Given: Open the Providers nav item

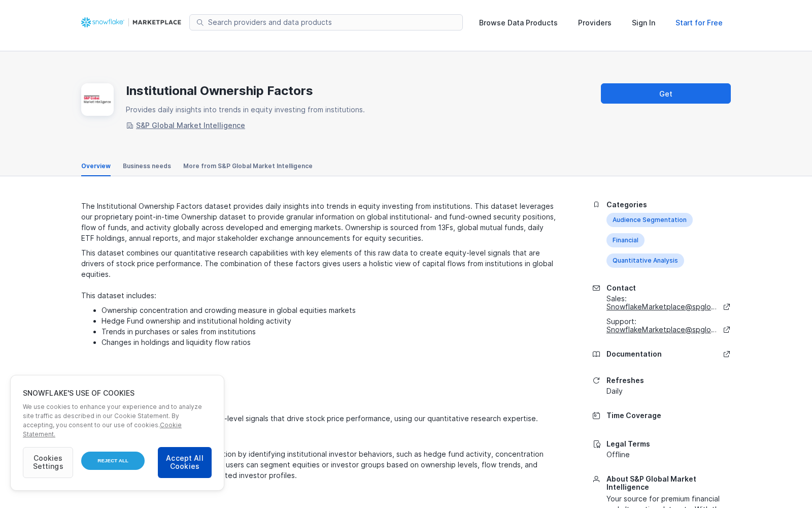Looking at the screenshot, I should tap(595, 23).
